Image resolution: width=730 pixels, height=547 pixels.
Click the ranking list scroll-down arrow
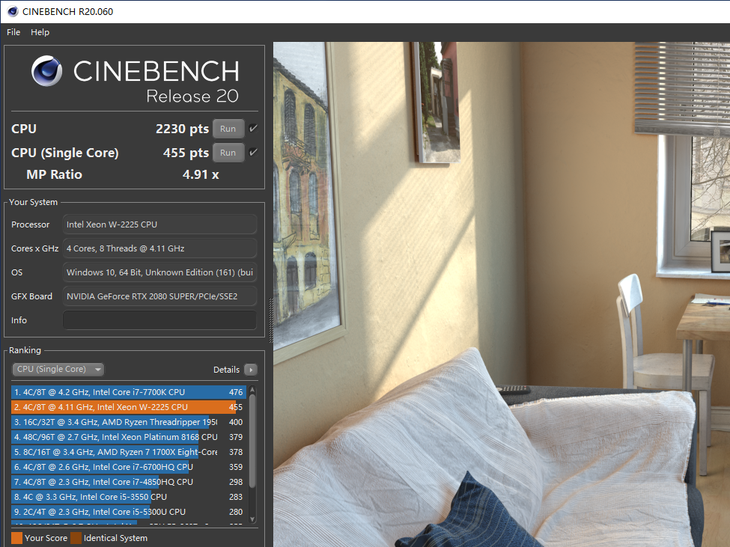pos(252,519)
